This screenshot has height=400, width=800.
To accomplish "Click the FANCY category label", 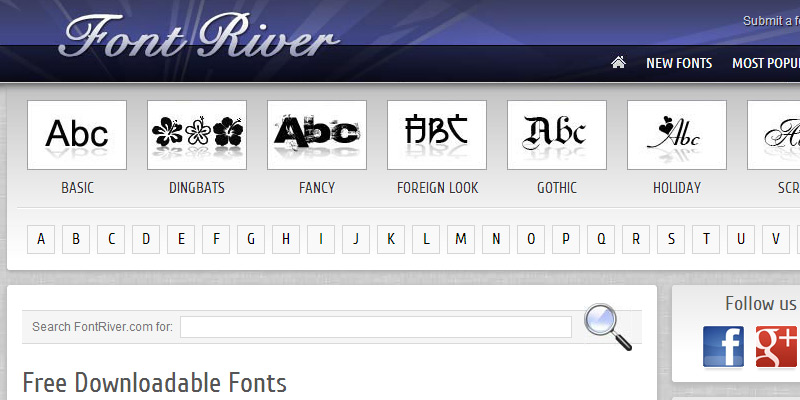I will pos(317,188).
